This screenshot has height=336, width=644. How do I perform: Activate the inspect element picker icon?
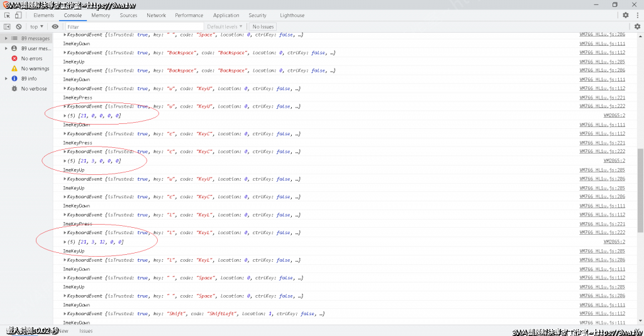[7, 15]
